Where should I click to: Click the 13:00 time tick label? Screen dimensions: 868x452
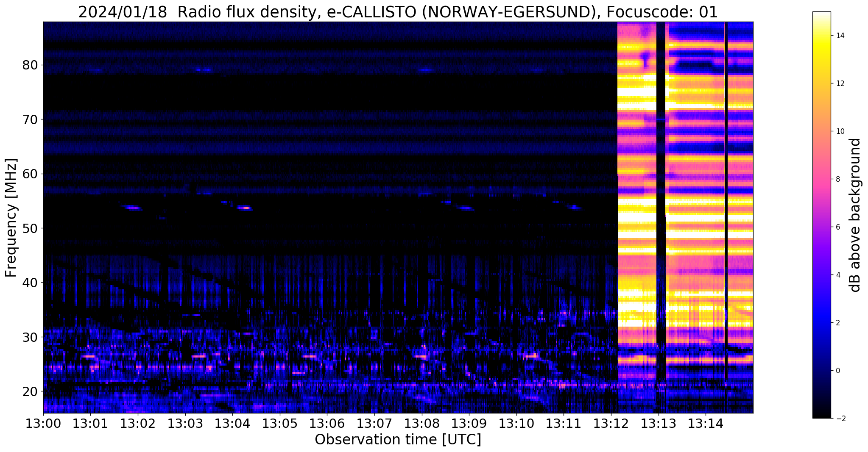click(x=43, y=423)
